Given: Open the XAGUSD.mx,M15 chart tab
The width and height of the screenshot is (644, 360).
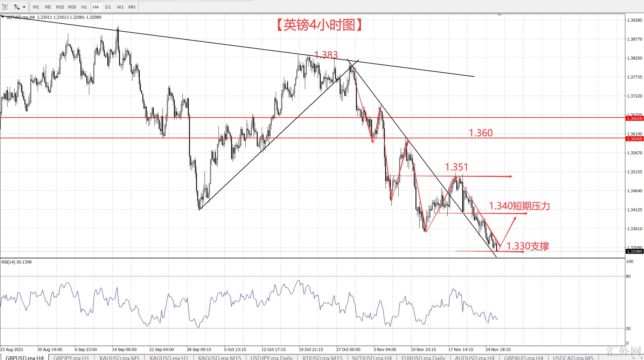Looking at the screenshot, I should click(219, 358).
